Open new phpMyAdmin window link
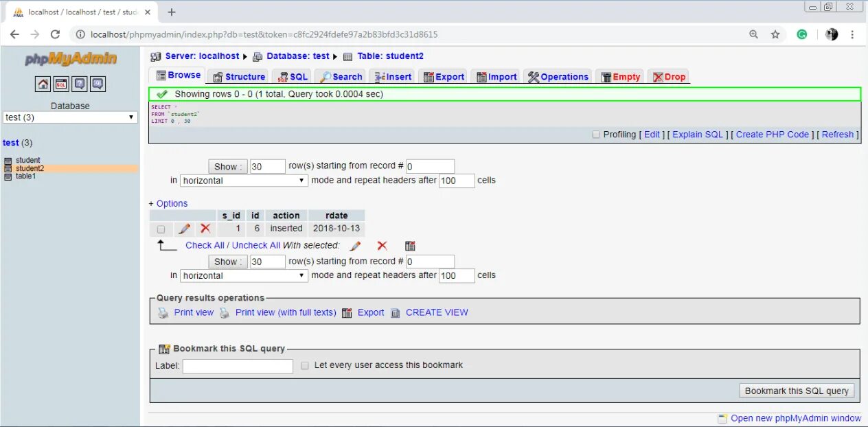This screenshot has height=427, width=868. [x=796, y=418]
